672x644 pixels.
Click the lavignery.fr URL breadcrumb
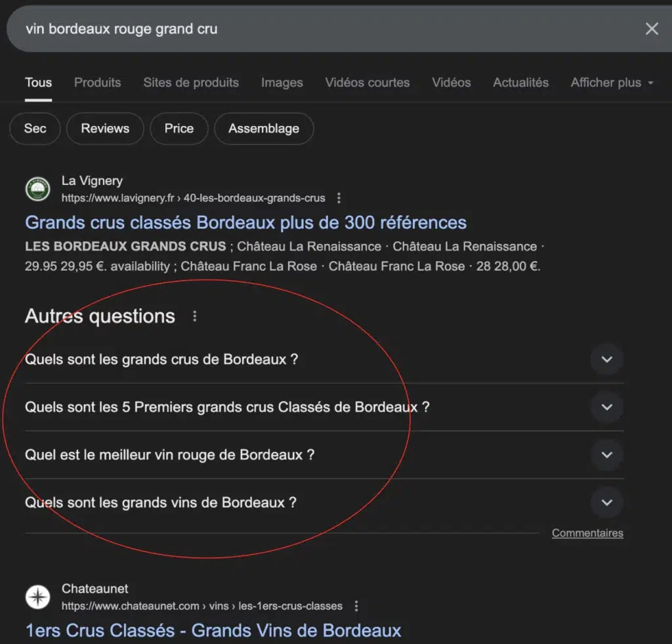[194, 198]
